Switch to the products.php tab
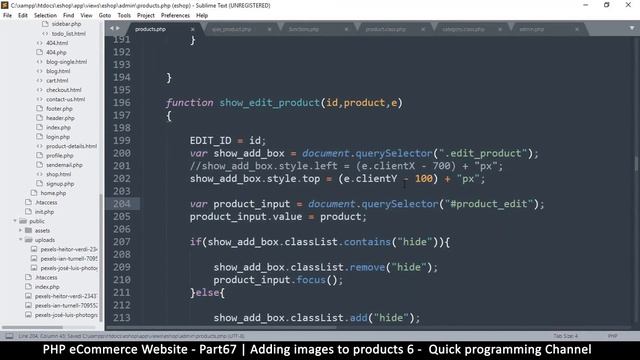The image size is (640, 360). (150, 29)
